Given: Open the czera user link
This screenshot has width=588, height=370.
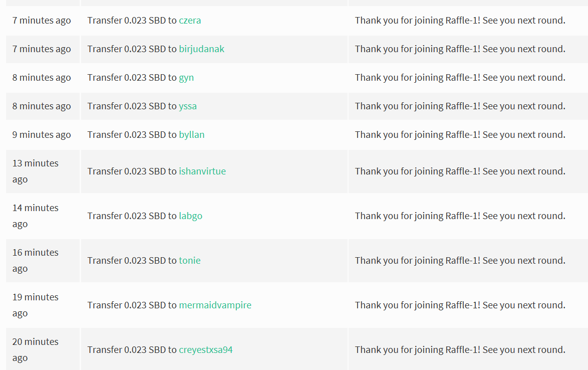Looking at the screenshot, I should [x=190, y=21].
